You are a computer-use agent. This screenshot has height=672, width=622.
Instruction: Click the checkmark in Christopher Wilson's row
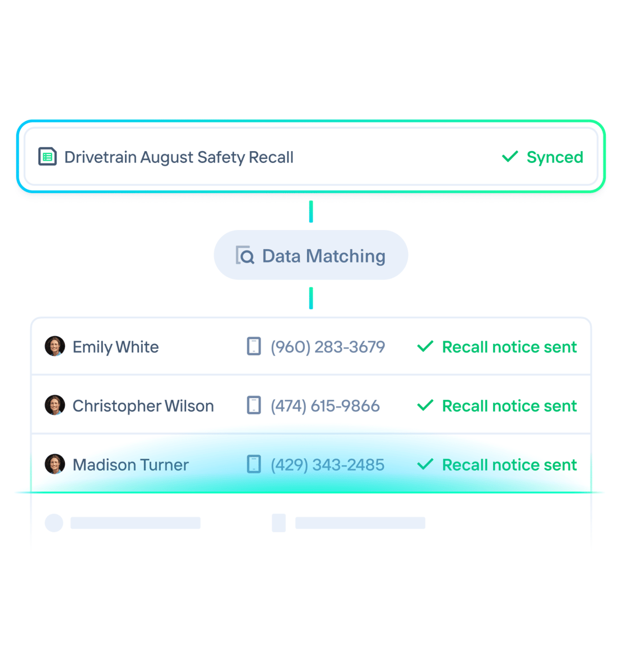click(x=425, y=405)
